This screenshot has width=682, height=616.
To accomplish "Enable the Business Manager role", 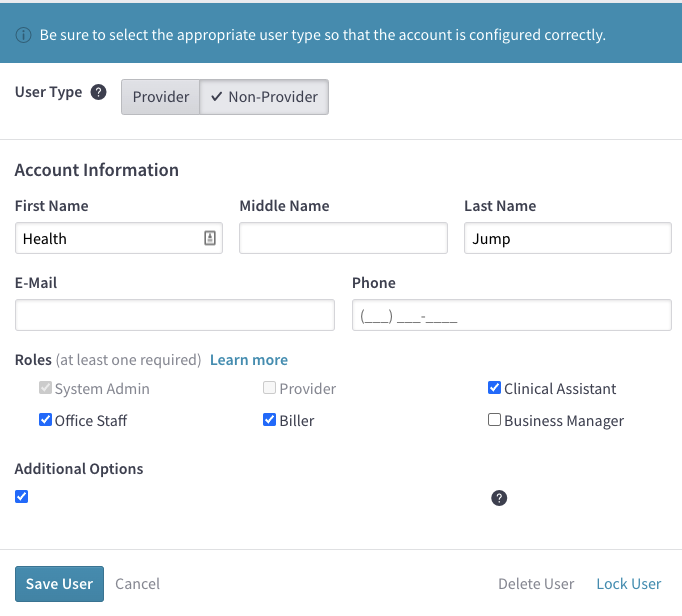I will tap(494, 419).
